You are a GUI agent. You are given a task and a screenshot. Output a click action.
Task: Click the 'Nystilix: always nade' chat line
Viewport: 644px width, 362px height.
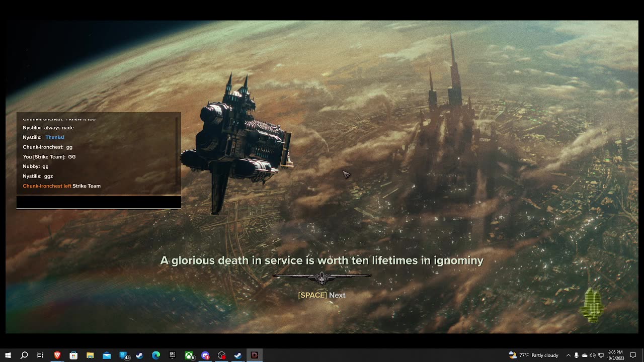48,128
